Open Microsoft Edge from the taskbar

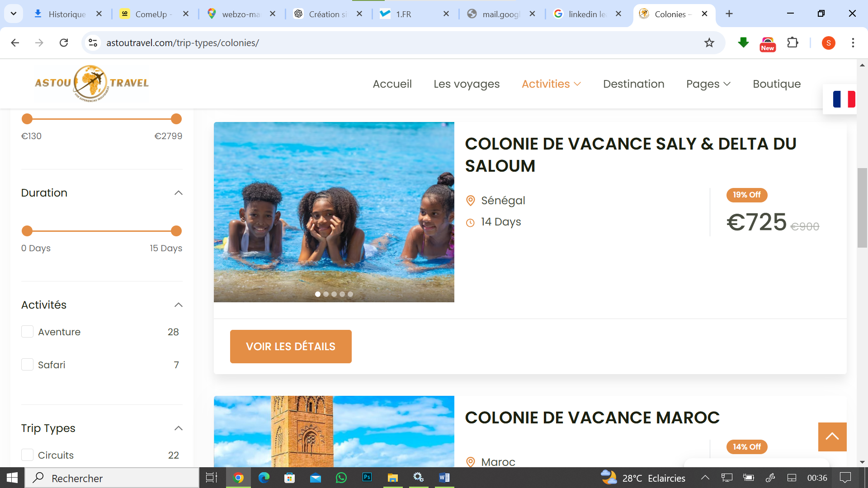(264, 478)
